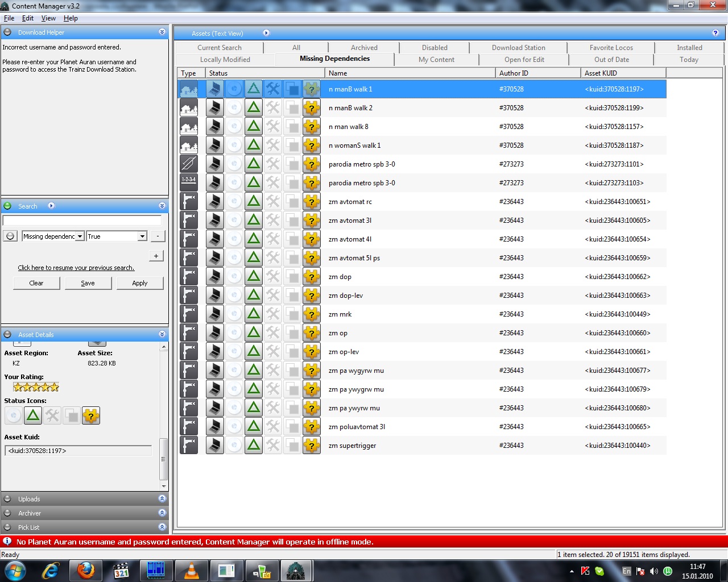Toggle the round filter button beside Missing dependencies

pos(10,236)
